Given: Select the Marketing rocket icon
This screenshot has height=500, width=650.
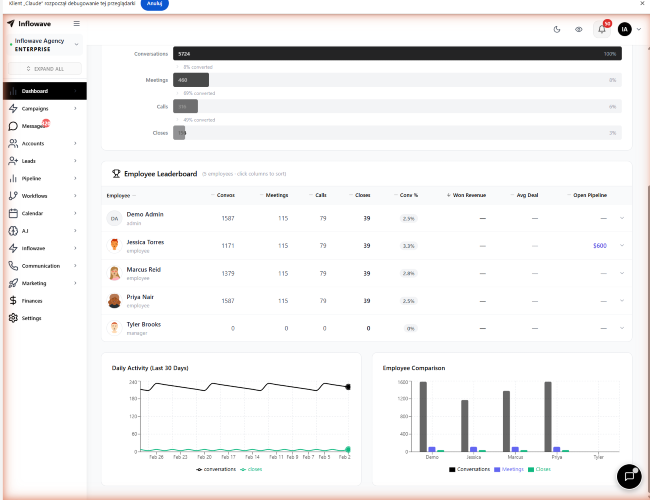Looking at the screenshot, I should pos(12,283).
